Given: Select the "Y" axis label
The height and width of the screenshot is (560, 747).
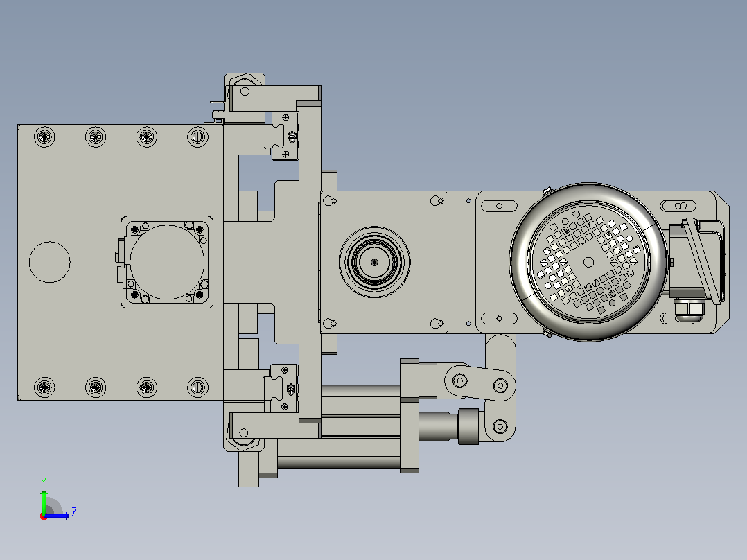Looking at the screenshot, I should [x=44, y=482].
